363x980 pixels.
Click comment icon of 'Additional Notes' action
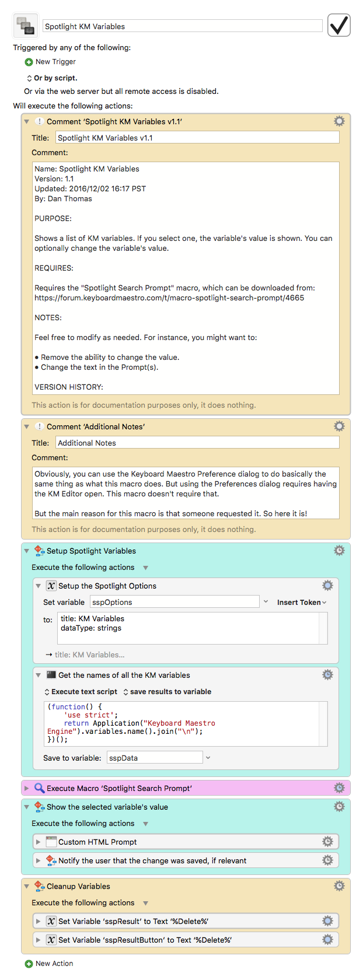(39, 427)
